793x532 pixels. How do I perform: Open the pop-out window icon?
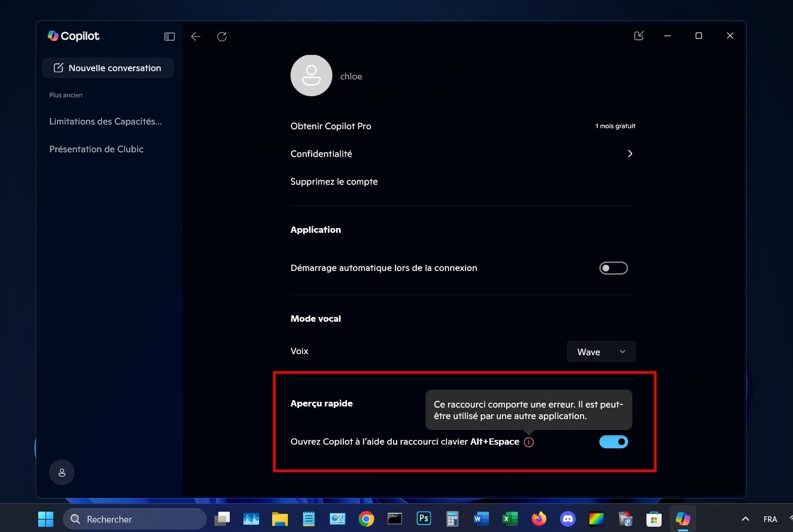pyautogui.click(x=639, y=36)
